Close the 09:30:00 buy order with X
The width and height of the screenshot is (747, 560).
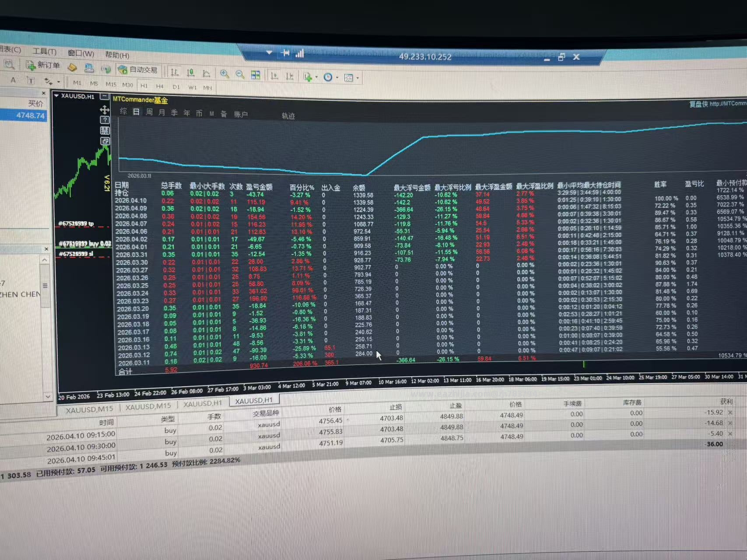pyautogui.click(x=730, y=423)
